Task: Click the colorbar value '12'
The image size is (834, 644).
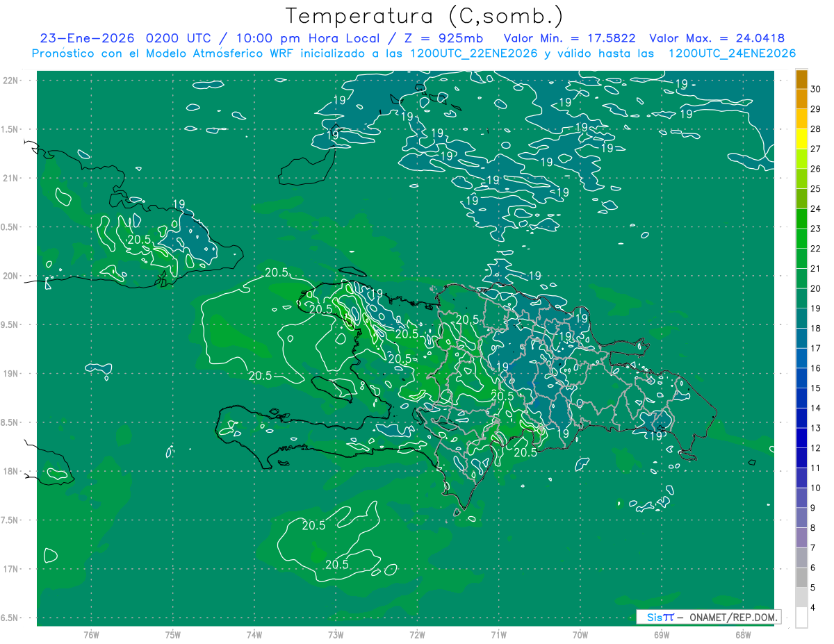Action: (x=816, y=448)
